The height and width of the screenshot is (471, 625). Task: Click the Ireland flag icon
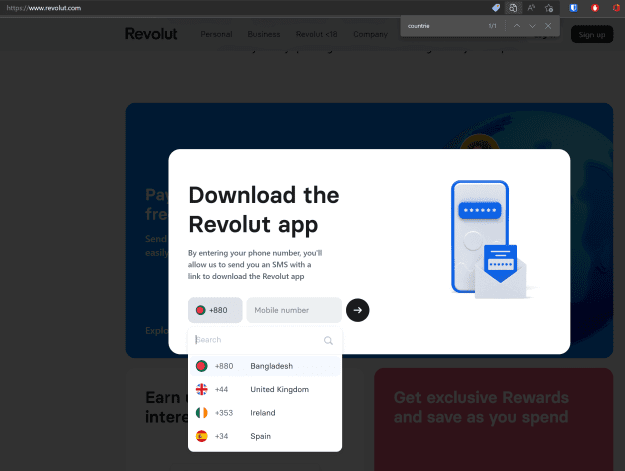click(202, 413)
